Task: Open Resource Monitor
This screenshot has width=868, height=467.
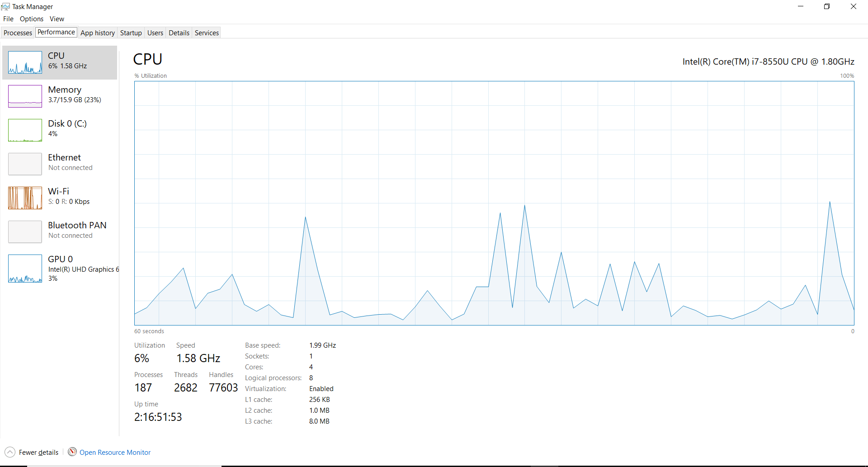Action: [x=115, y=452]
